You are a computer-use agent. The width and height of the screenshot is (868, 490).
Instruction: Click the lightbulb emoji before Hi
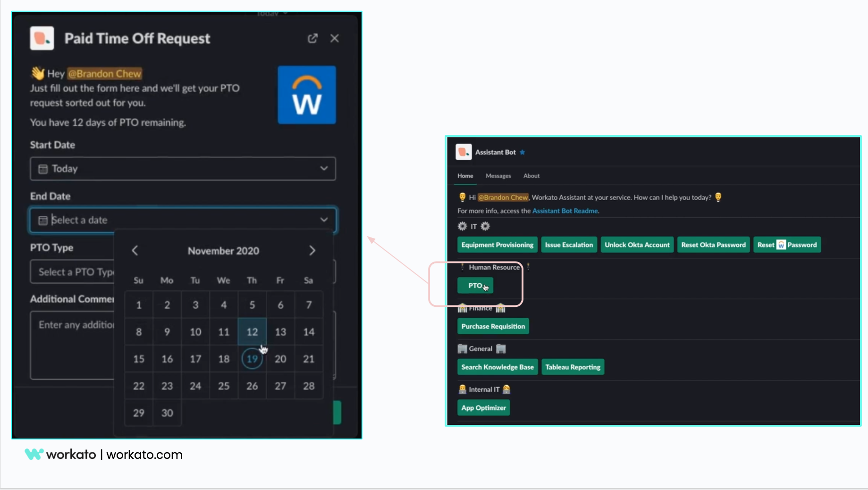(x=463, y=197)
